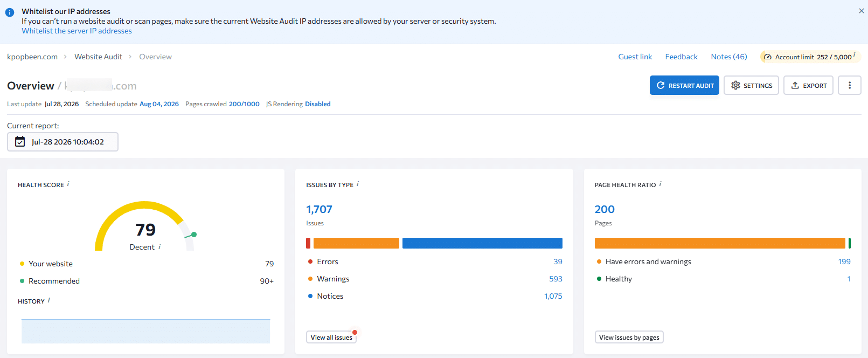
Task: Click the red Errors bar segment
Action: coord(308,243)
